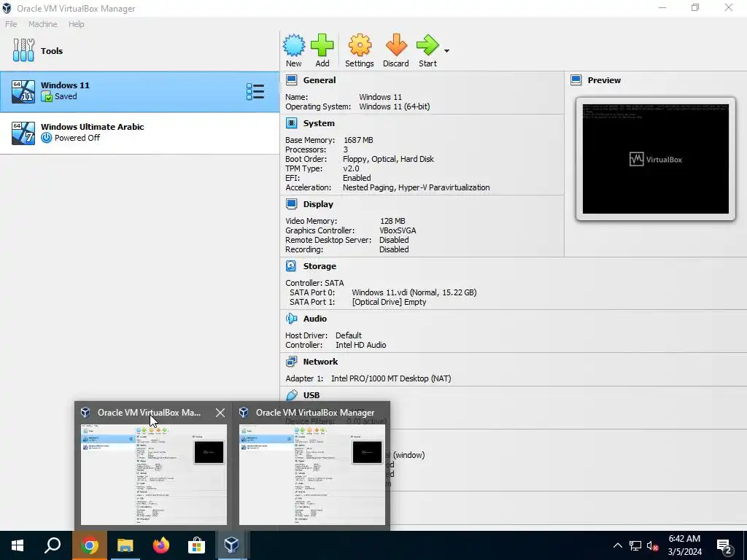Screen dimensions: 747x560
Task: Select the second VirtualBox Manager taskbar thumbnail
Action: coord(312,474)
